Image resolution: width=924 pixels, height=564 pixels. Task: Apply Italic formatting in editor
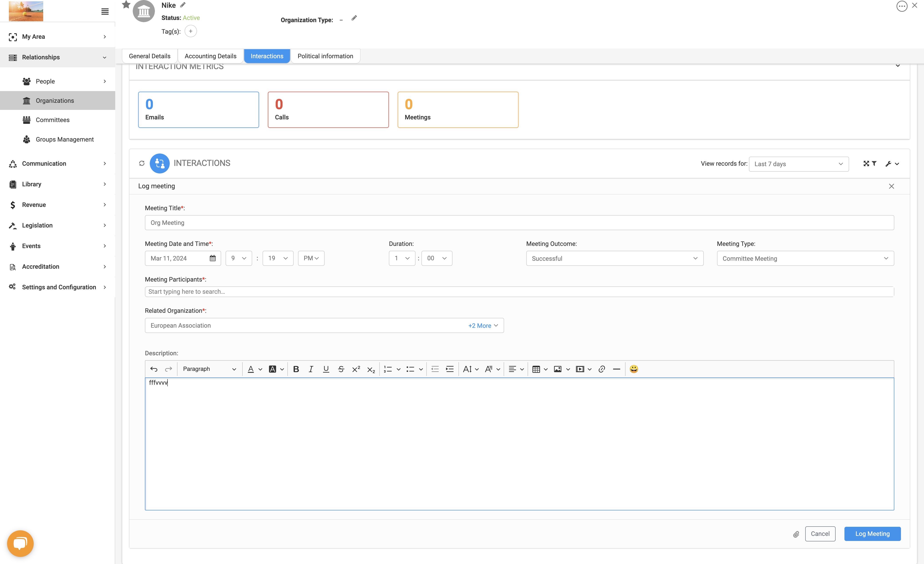point(311,369)
